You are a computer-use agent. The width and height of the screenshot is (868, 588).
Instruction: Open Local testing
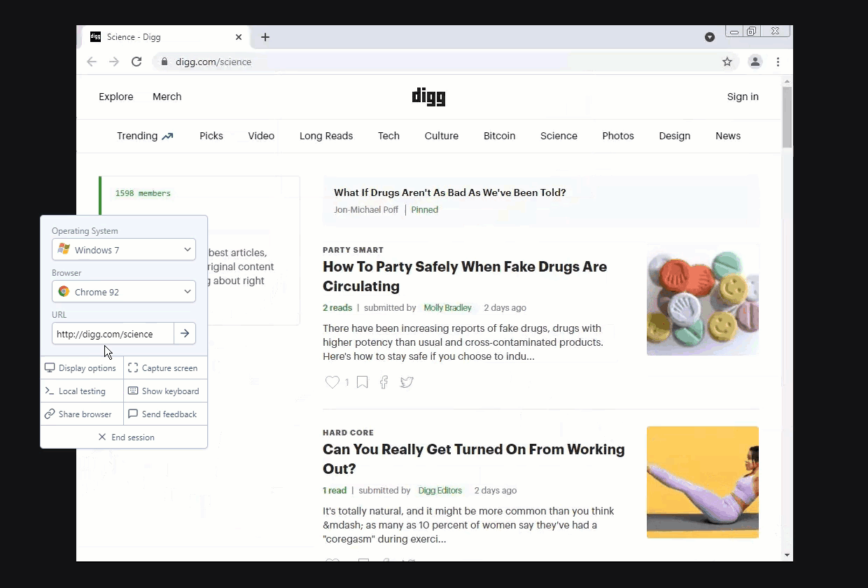point(81,391)
